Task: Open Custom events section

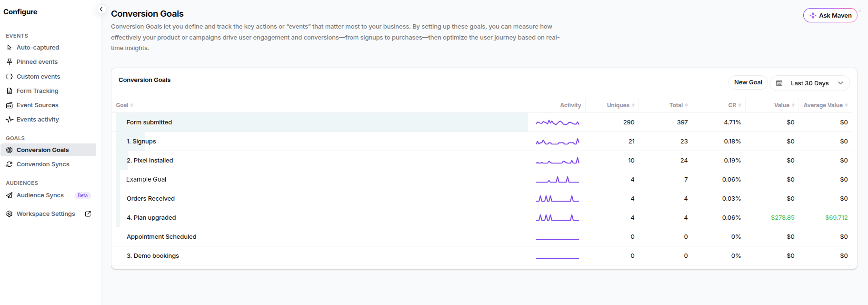Action: pos(39,76)
